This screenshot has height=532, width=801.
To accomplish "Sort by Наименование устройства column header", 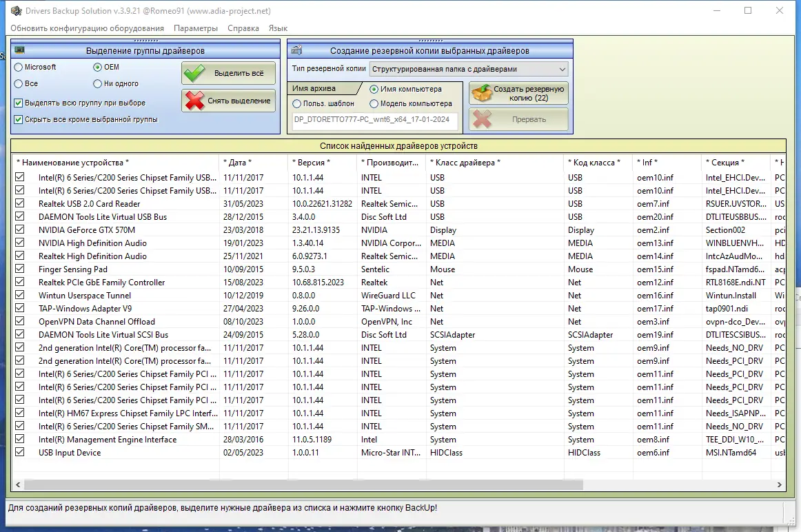I will coord(116,163).
